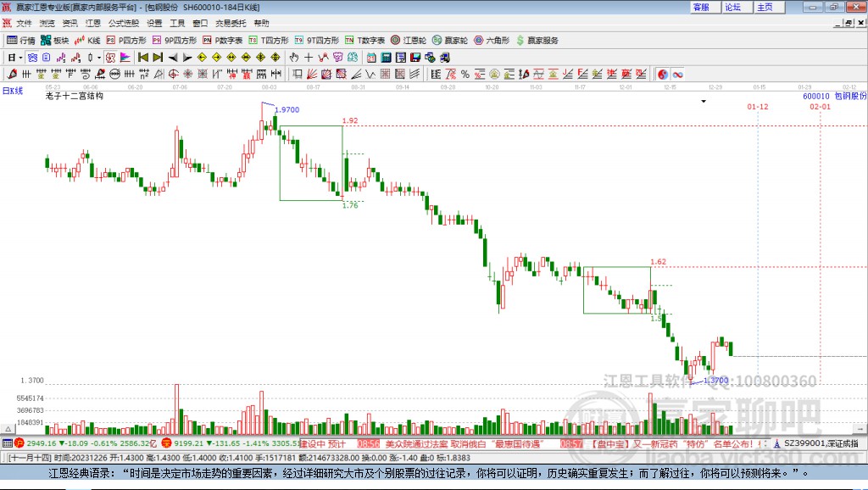Step chart left with black arrow
Image resolution: width=868 pixels, height=490 pixels.
pyautogui.click(x=173, y=58)
